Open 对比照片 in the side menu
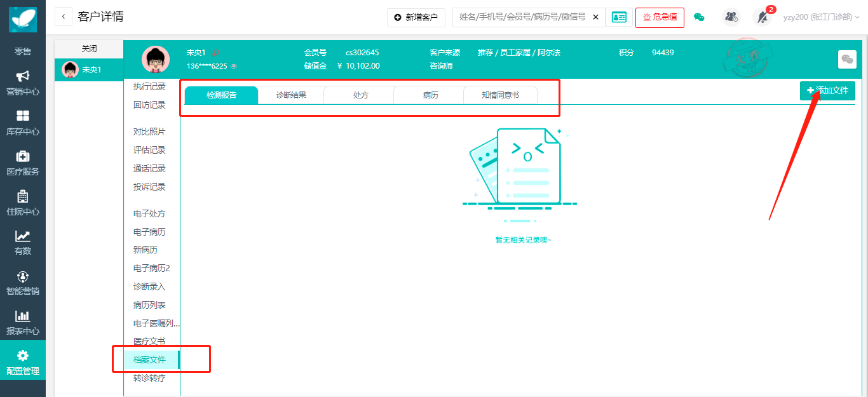This screenshot has width=868, height=397. pos(149,131)
